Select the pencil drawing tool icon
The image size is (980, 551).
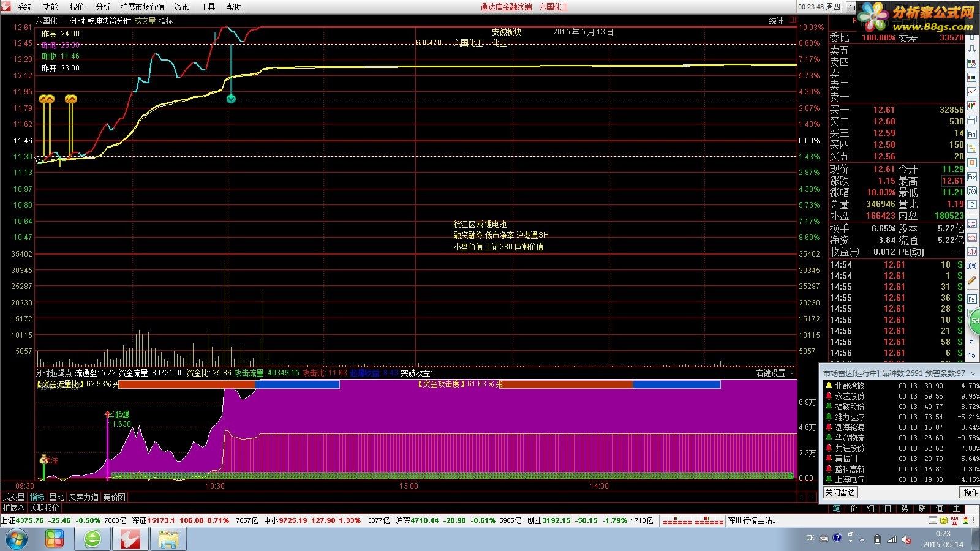point(972,280)
